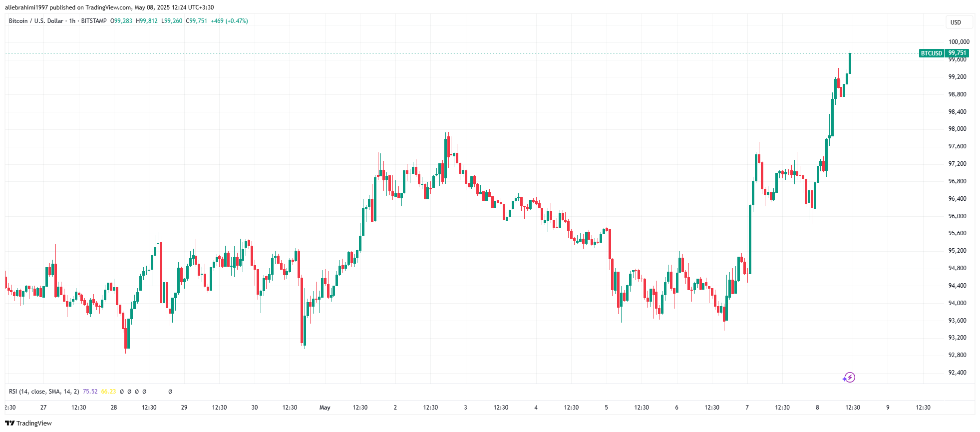
Task: Select the Bitcoin / U.S. Dollar symbol title
Action: [36, 21]
